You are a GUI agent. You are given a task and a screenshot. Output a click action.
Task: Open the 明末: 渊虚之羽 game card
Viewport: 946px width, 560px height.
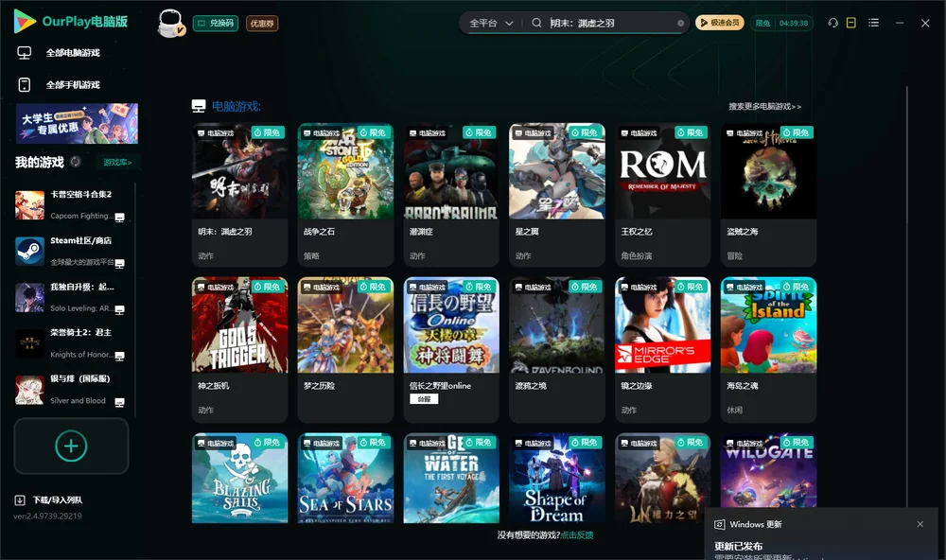239,194
